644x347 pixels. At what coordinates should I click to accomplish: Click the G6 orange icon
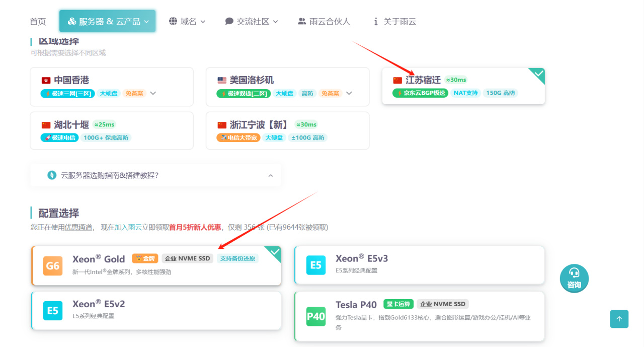[53, 266]
